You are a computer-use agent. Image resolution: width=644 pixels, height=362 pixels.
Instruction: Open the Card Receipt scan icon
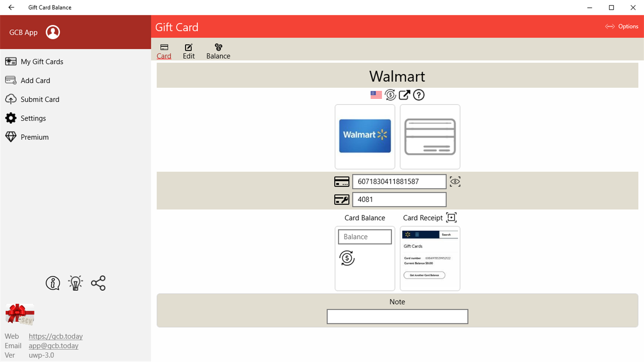(x=451, y=217)
